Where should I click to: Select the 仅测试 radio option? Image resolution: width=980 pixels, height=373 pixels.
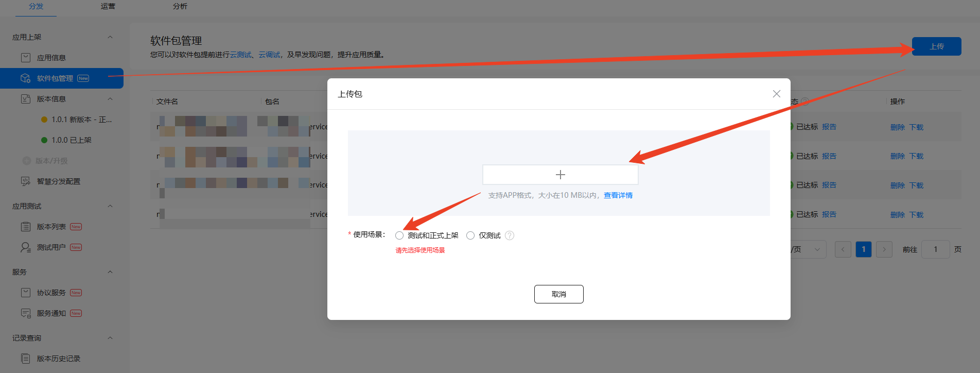[470, 235]
